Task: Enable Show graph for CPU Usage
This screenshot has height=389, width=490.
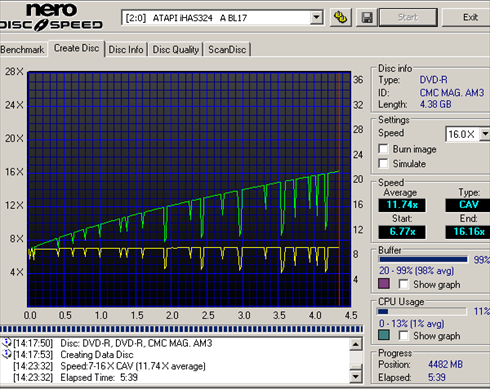Action: tap(403, 335)
